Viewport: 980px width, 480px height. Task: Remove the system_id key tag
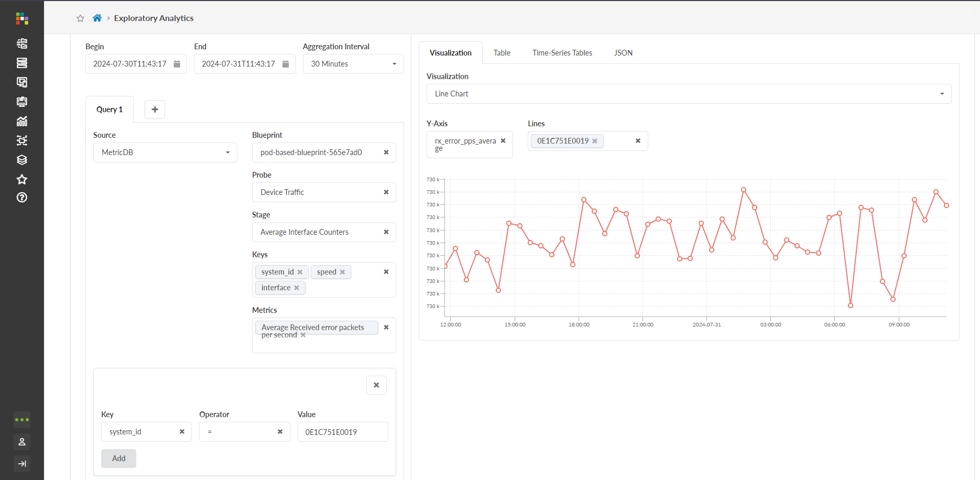point(300,272)
